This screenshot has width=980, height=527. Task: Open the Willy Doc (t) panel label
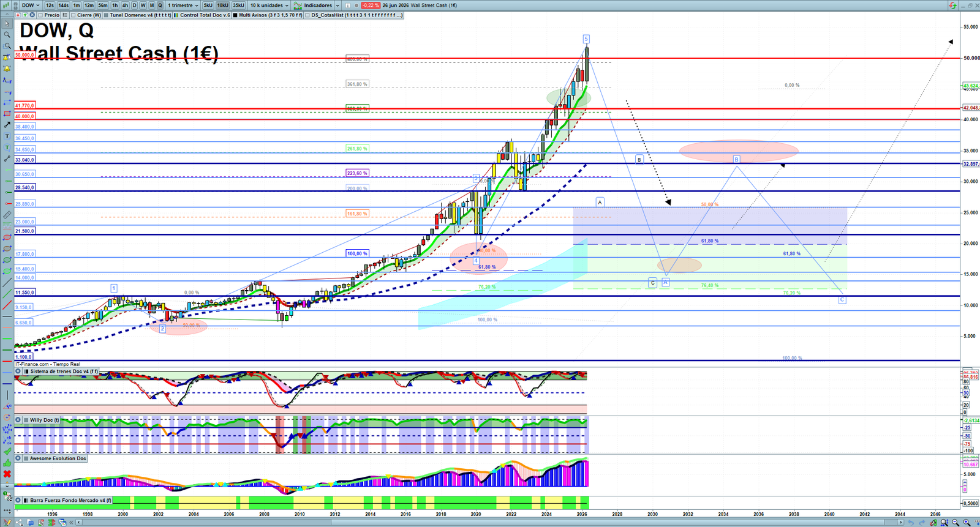pyautogui.click(x=45, y=420)
